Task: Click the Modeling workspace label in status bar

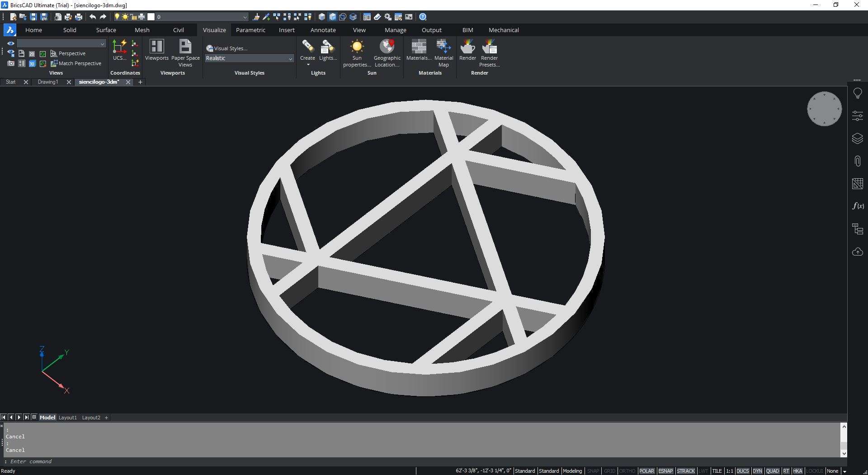Action: coord(572,471)
